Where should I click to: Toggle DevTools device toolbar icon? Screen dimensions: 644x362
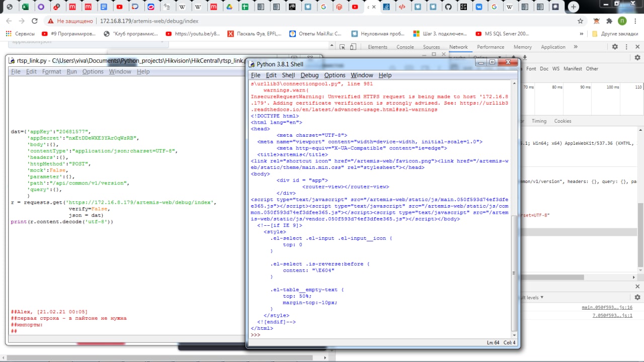[353, 47]
